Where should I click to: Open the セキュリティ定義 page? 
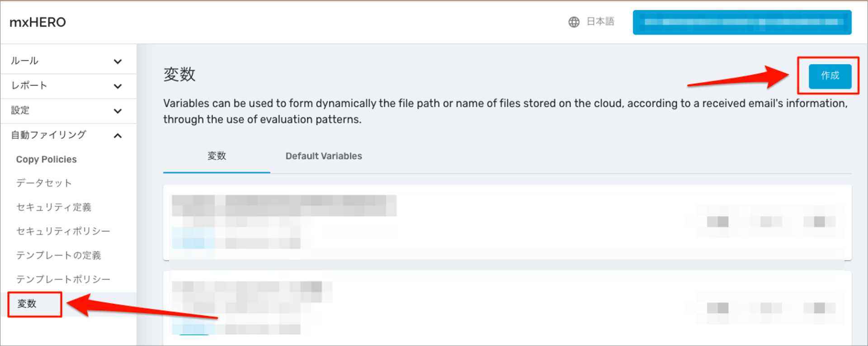pyautogui.click(x=54, y=207)
